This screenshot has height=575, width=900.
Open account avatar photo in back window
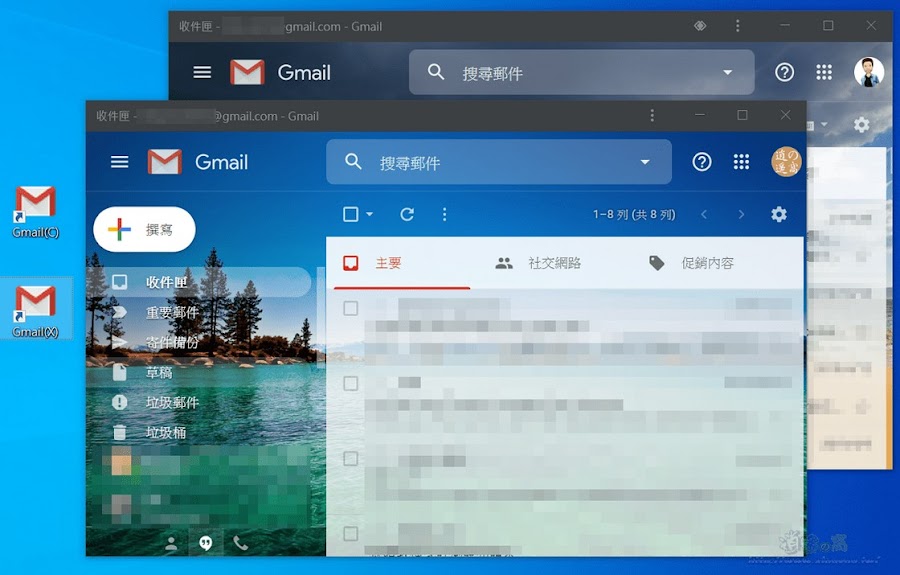point(868,72)
